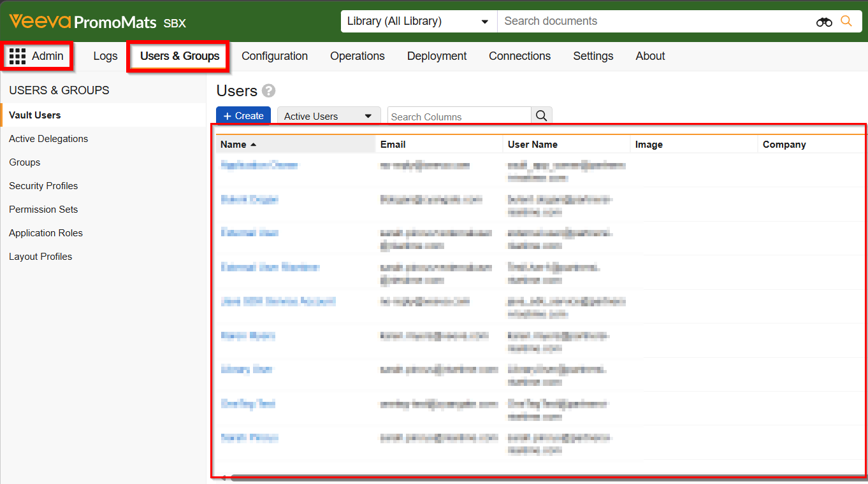Select Vault Users in the sidebar
The image size is (868, 484).
[103, 115]
